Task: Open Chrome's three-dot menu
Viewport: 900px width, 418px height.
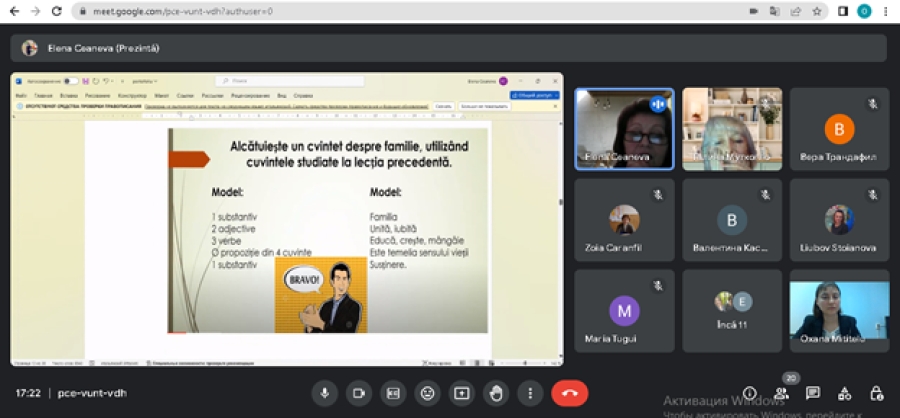Action: tap(885, 11)
